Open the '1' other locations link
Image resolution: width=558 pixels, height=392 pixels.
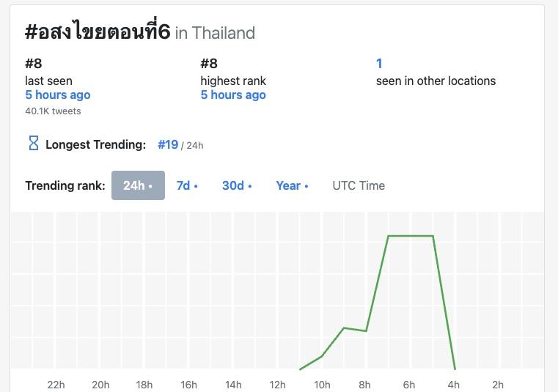coord(379,64)
